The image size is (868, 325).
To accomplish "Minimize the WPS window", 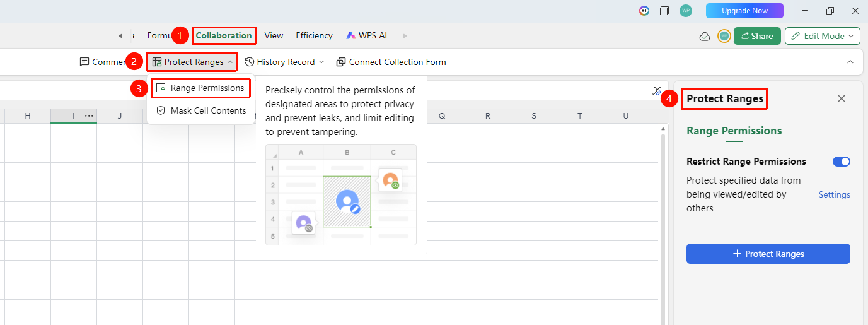I will click(805, 11).
